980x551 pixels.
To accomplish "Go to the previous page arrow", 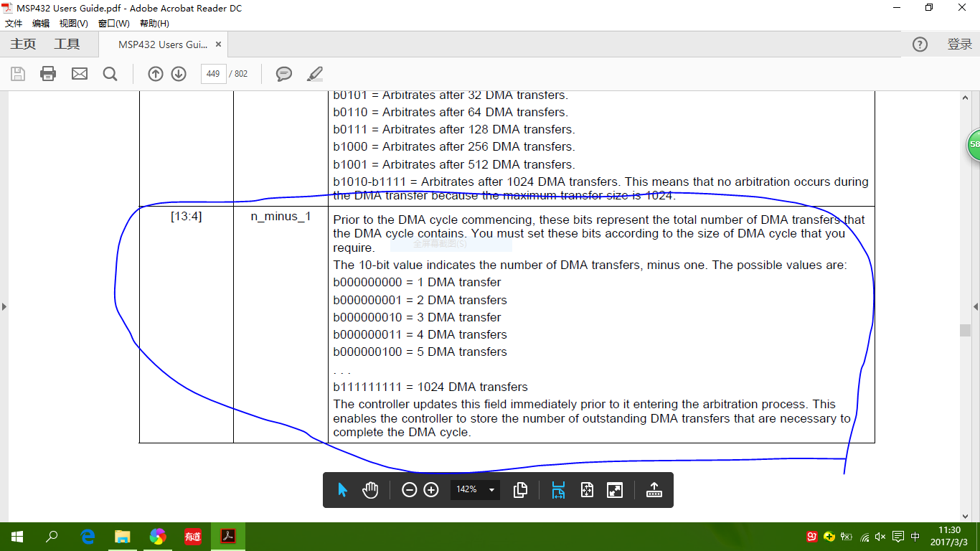I will 156,74.
